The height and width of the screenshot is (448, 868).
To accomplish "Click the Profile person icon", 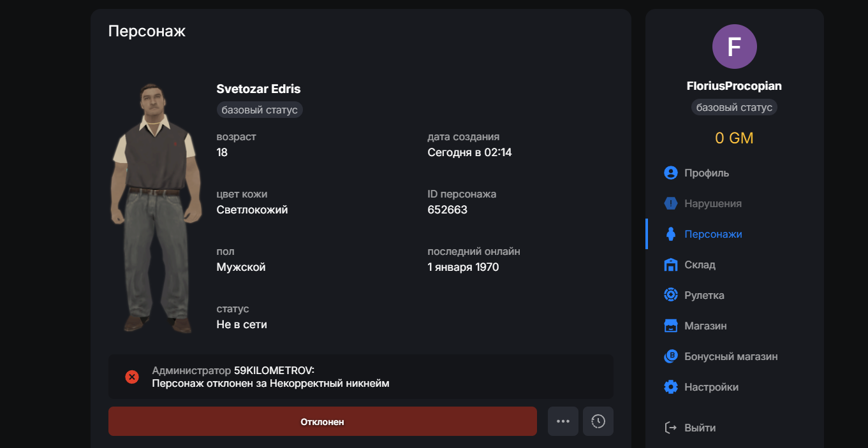I will (x=670, y=173).
